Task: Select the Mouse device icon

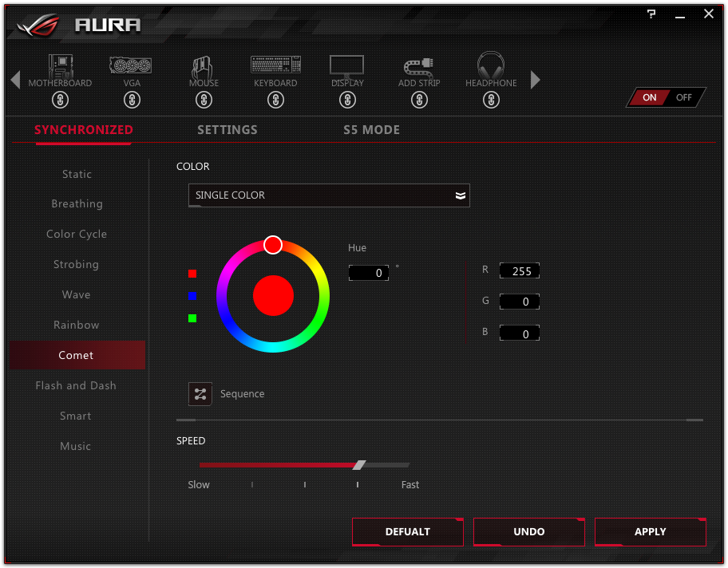Action: point(203,67)
